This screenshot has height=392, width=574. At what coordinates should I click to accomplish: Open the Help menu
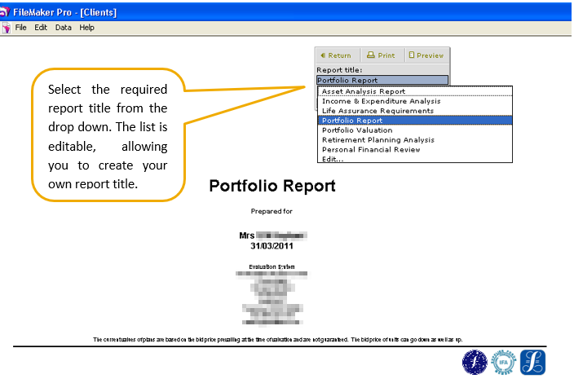point(86,28)
